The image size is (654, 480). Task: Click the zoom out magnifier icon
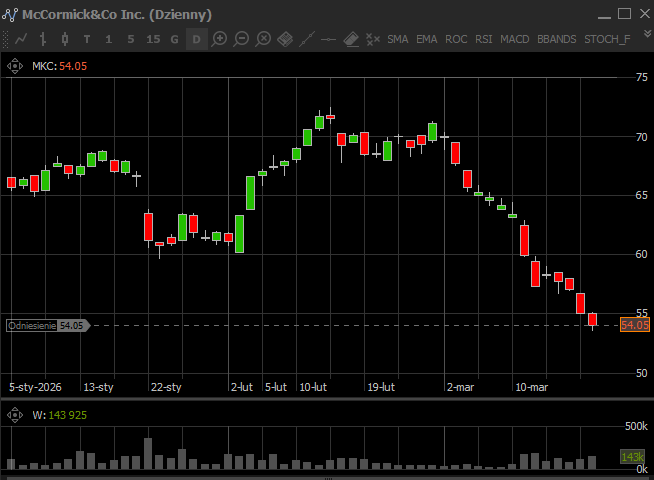(241, 39)
